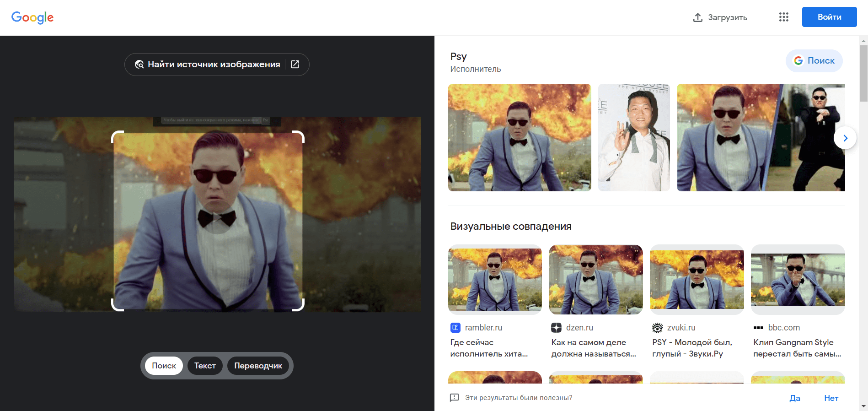Click the upload arrow icon next to Загрузить

click(697, 17)
